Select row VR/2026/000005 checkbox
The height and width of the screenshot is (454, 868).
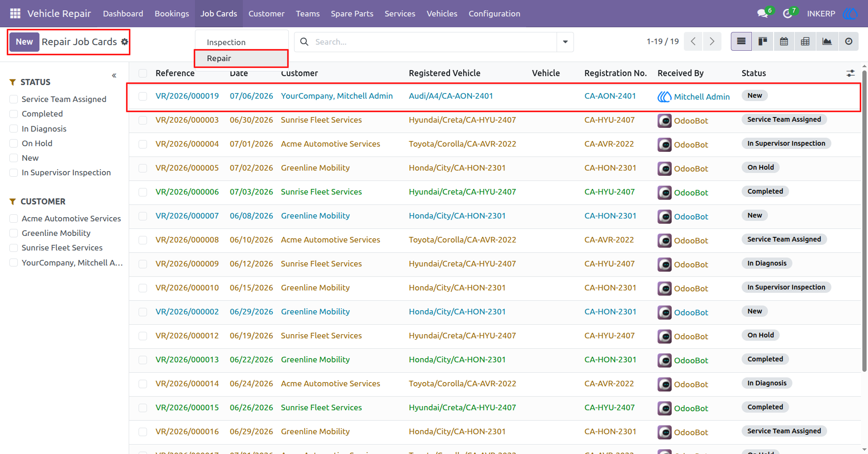point(143,168)
